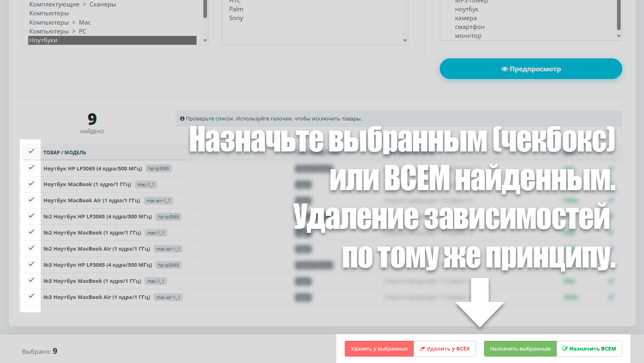Toggle checkbox for №3 Ноутбук MacBook Air
644x363 pixels.
31,297
